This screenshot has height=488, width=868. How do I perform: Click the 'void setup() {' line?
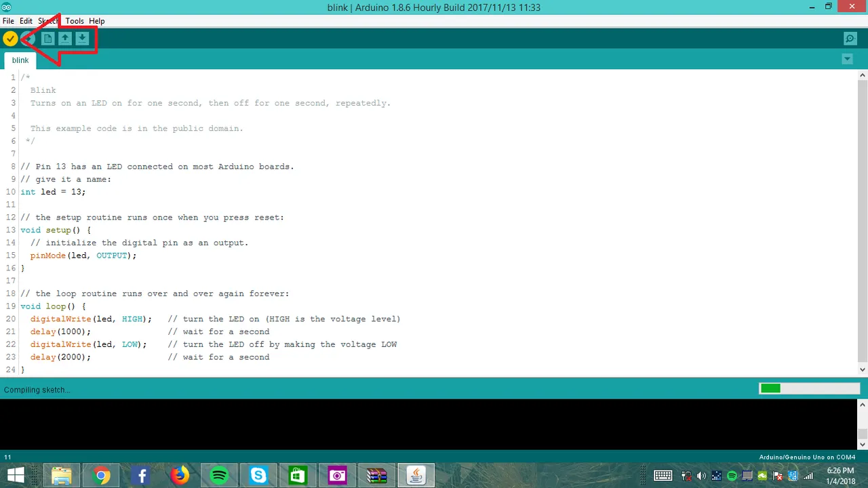(56, 230)
